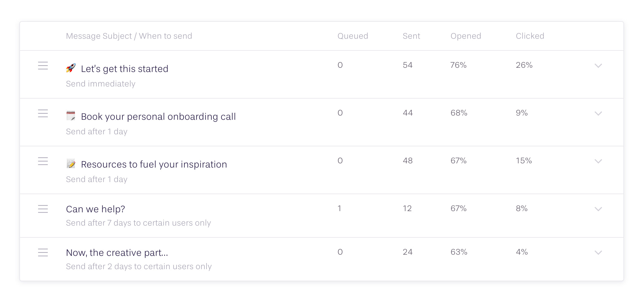The image size is (644, 300).
Task: Click the "Message Subject / When to send" header
Action: click(x=129, y=36)
